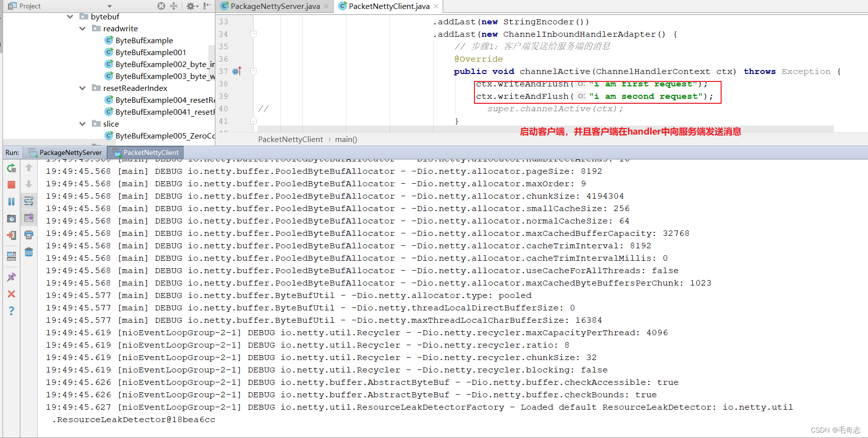Click main() in the breadcrumb bar
868x438 pixels.
point(346,140)
